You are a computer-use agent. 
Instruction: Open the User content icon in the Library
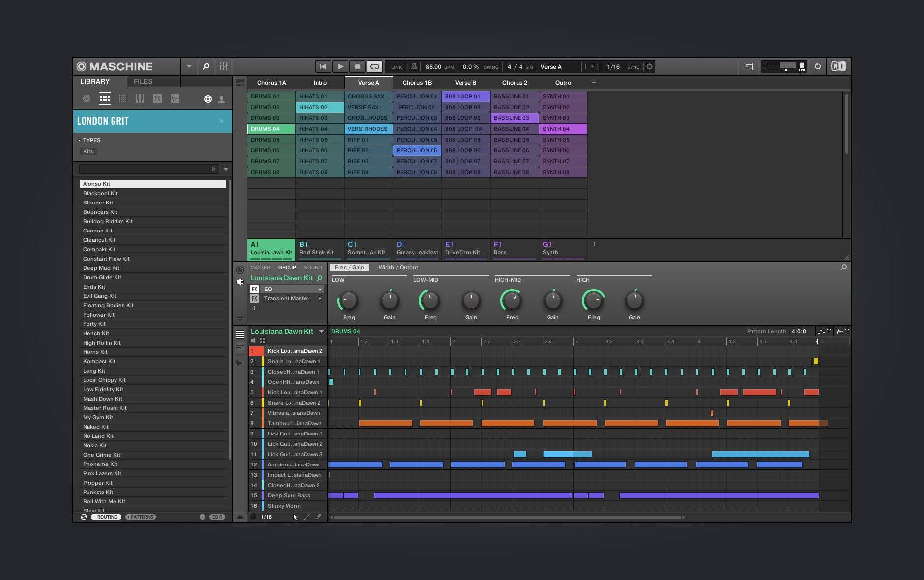click(222, 98)
